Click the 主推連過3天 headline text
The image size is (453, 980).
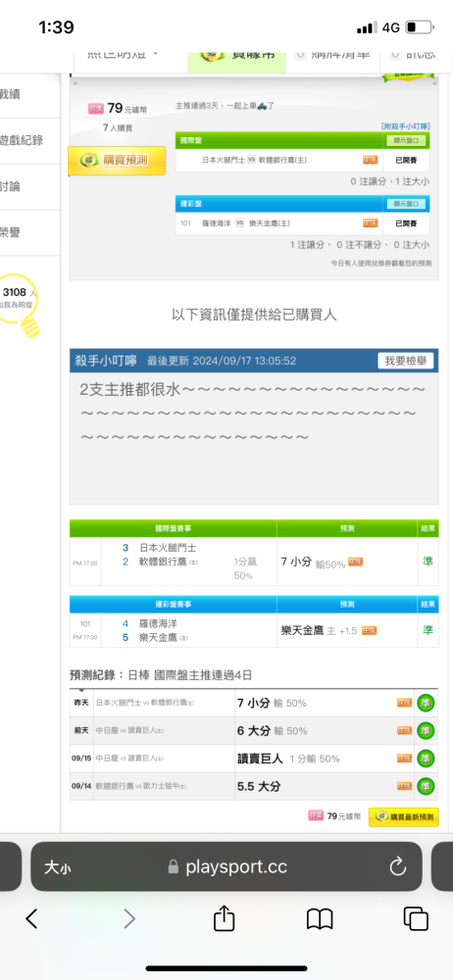pyautogui.click(x=226, y=107)
